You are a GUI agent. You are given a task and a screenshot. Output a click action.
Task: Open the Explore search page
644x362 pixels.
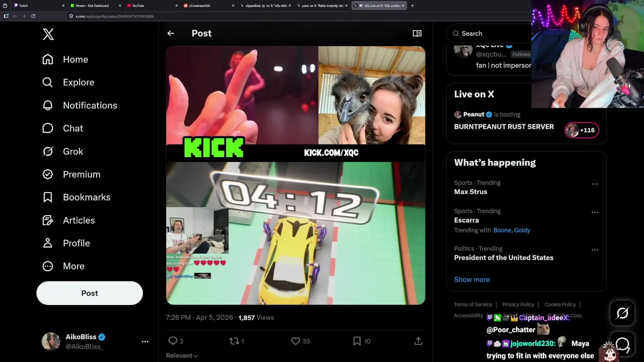pos(68,82)
